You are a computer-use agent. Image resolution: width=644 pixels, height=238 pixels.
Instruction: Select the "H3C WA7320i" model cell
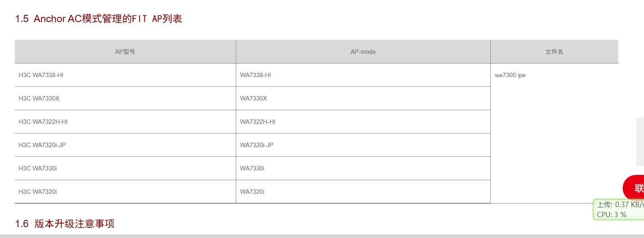[x=38, y=192]
